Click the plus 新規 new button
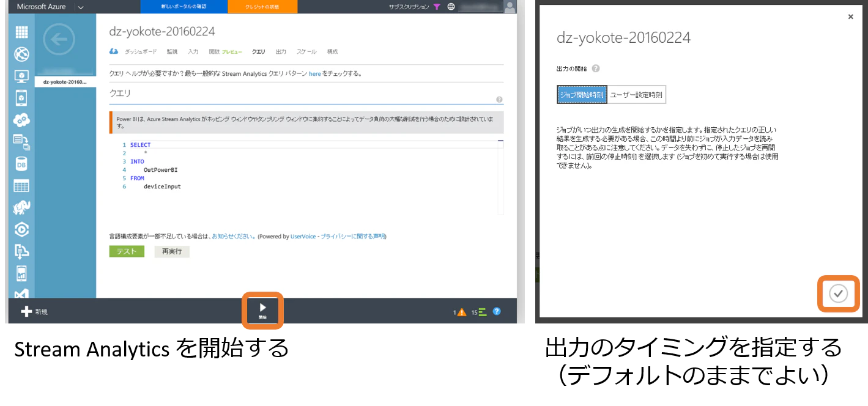868x406 pixels. (34, 311)
